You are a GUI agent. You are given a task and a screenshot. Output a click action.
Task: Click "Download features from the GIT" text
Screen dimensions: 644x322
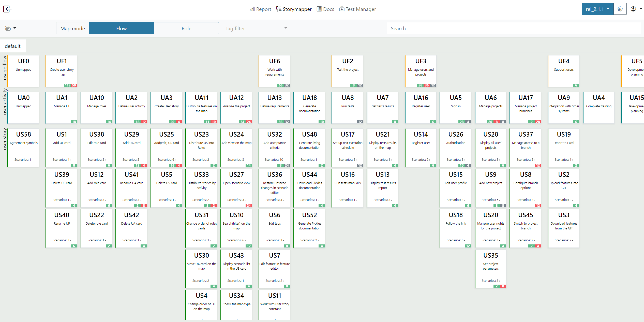tap(564, 226)
